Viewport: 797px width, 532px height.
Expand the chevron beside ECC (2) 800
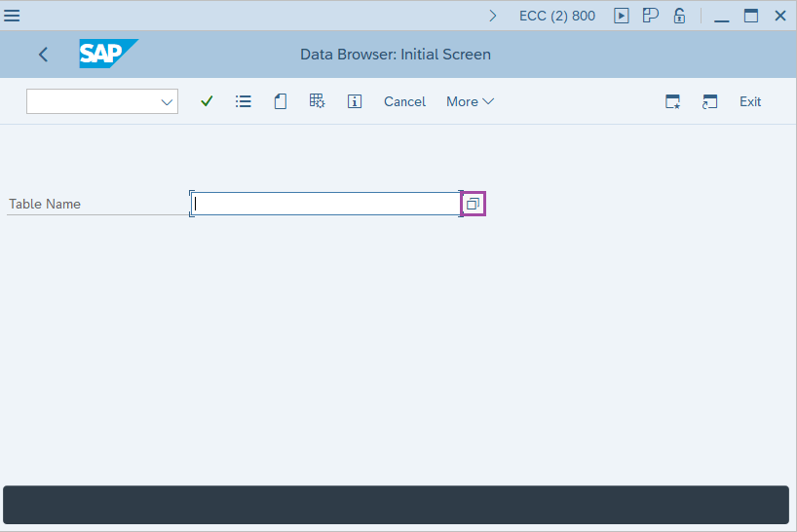(493, 16)
